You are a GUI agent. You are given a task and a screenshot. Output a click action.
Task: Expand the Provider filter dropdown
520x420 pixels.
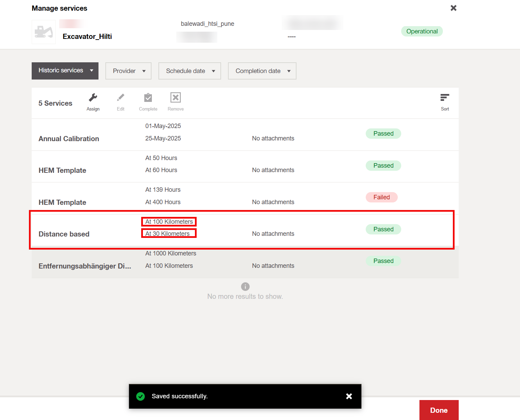128,71
